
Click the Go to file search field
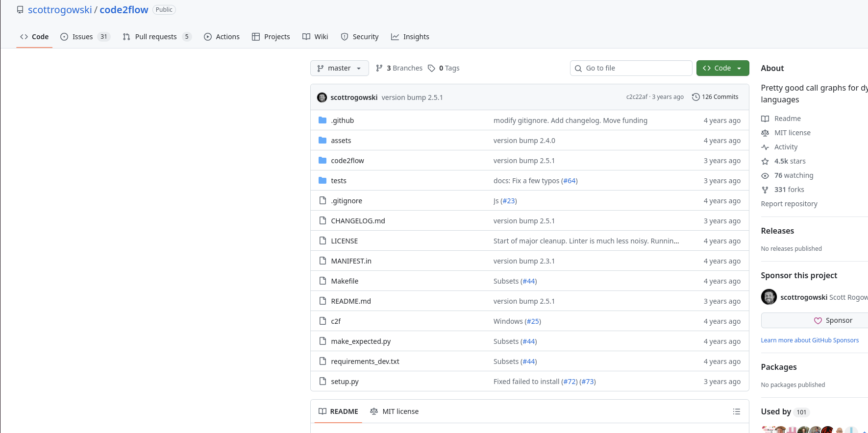pyautogui.click(x=631, y=68)
